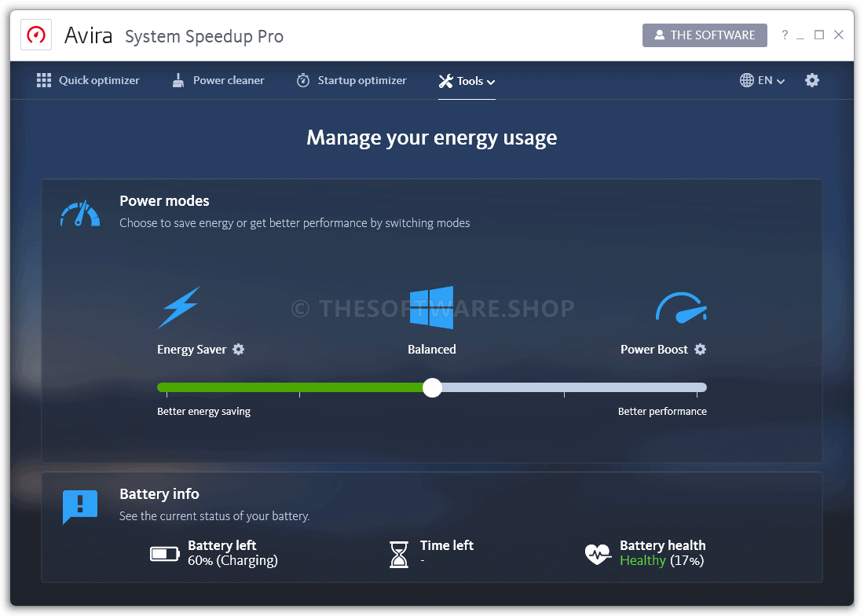
Task: Click the Battery left battery icon
Action: pyautogui.click(x=165, y=554)
